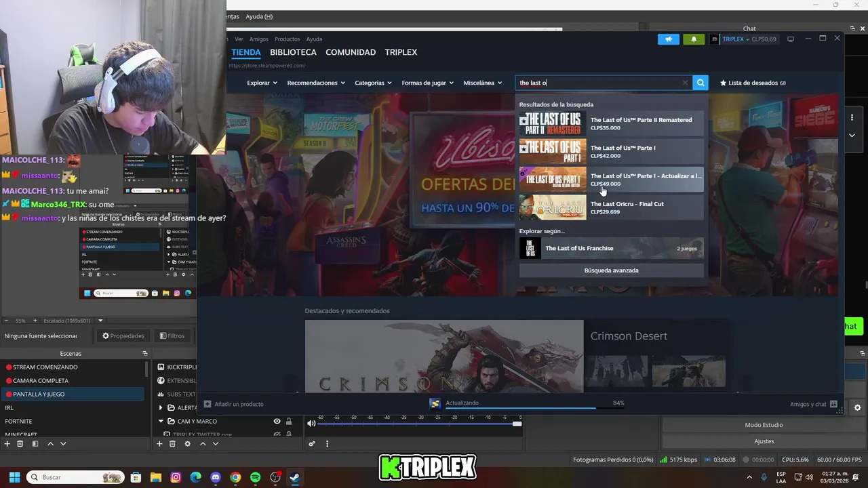Add a scene with OBS Escenas plus
The height and width of the screenshot is (488, 868).
(7, 444)
